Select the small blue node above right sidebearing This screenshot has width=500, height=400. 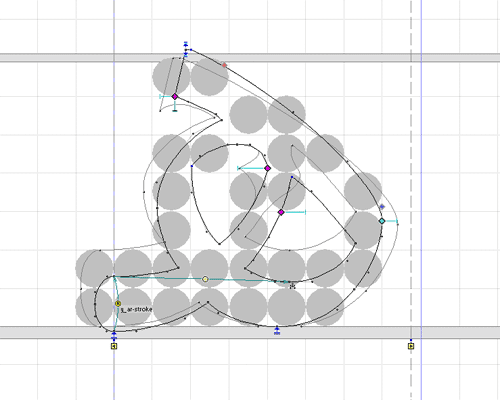pyautogui.click(x=411, y=340)
